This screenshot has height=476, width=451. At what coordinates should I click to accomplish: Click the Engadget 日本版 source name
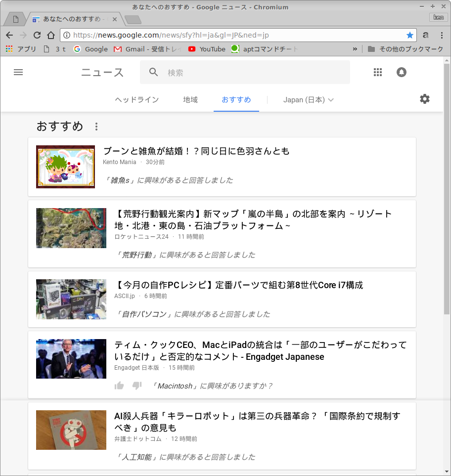tap(136, 368)
